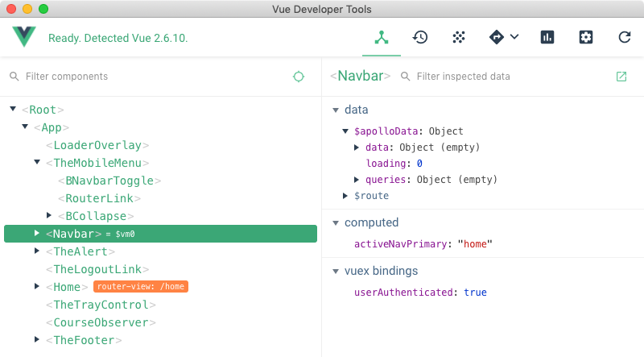Click the Refresh icon
This screenshot has width=644, height=357.
(x=625, y=37)
